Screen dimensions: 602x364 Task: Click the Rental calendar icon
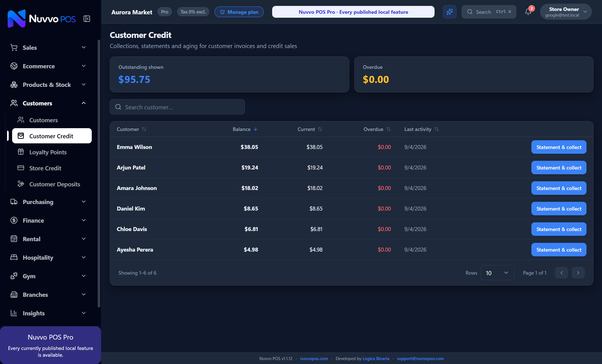click(14, 239)
